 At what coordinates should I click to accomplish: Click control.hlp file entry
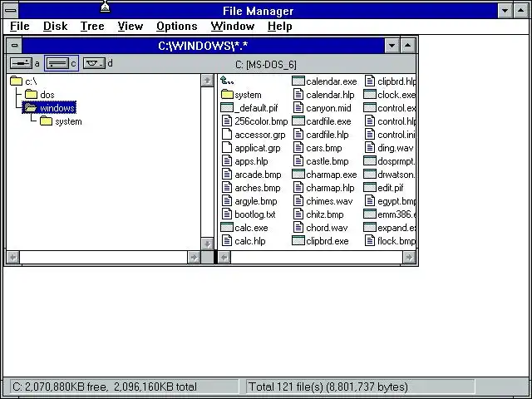pos(390,121)
